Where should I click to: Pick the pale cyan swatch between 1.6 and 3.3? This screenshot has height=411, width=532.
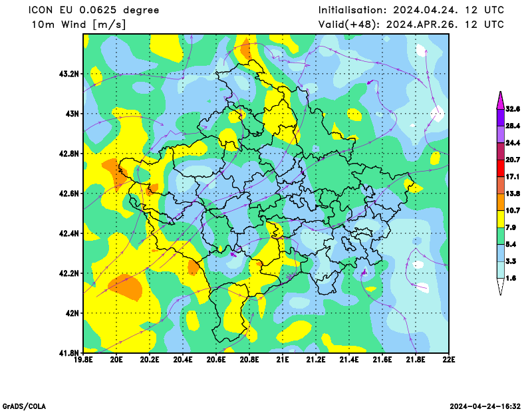pos(501,270)
